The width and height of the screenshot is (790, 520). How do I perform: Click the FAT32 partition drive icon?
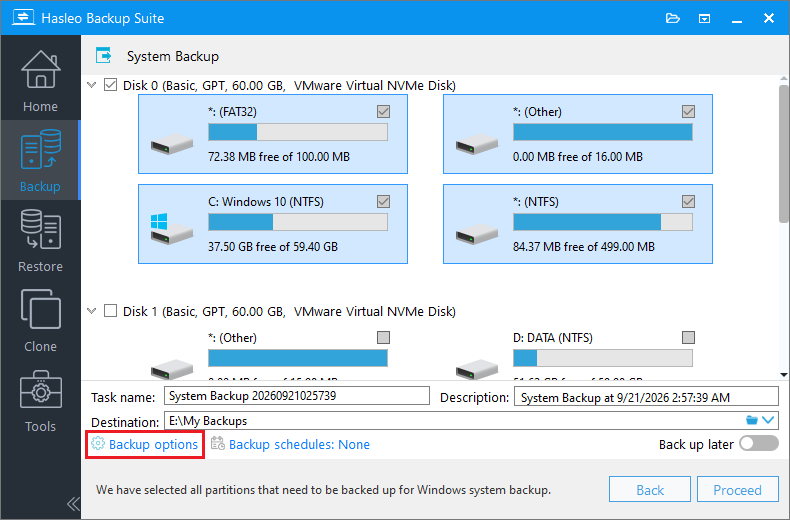coord(172,143)
